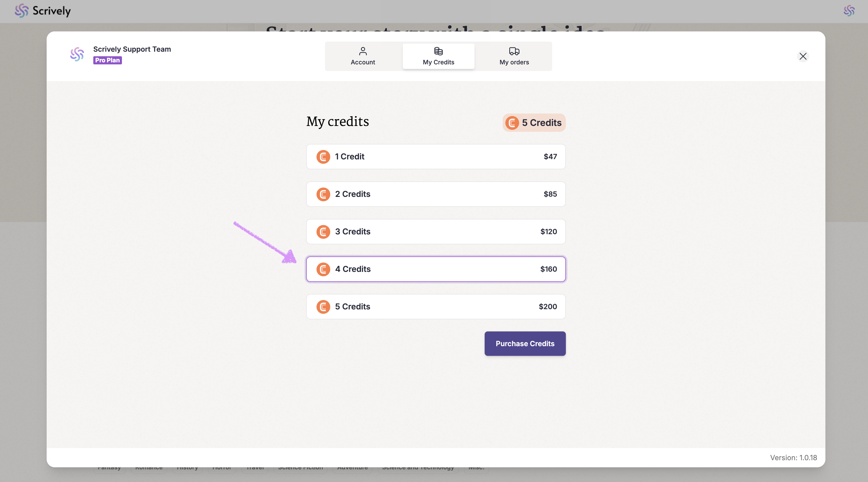This screenshot has width=868, height=482.
Task: Click the My Credits coin stack icon
Action: 438,51
